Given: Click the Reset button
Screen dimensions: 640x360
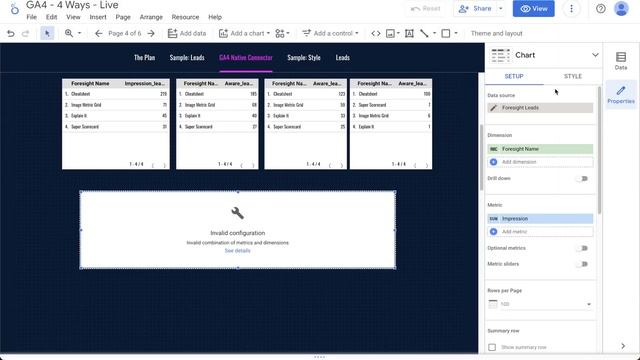Looking at the screenshot, I should (x=425, y=9).
